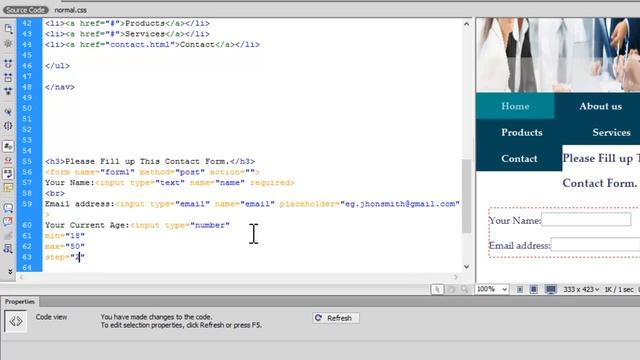This screenshot has height=360, width=640.
Task: Balance braces in the code
Action: coord(8,126)
